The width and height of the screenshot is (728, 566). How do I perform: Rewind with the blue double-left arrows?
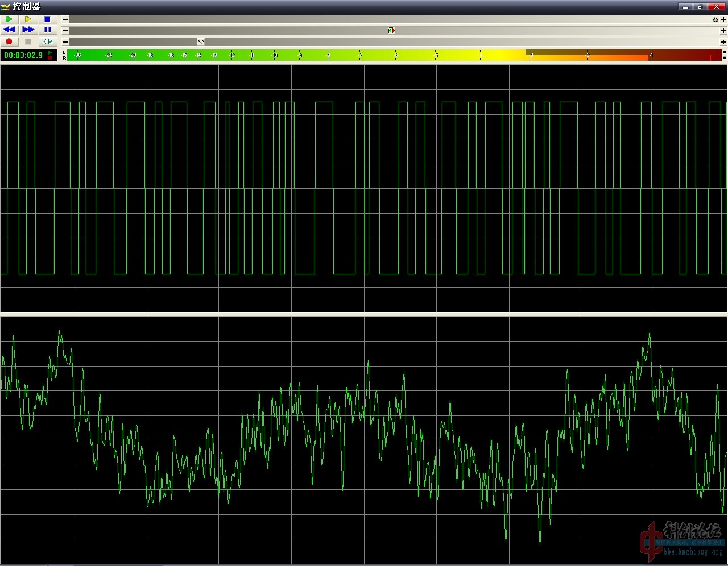[x=9, y=30]
